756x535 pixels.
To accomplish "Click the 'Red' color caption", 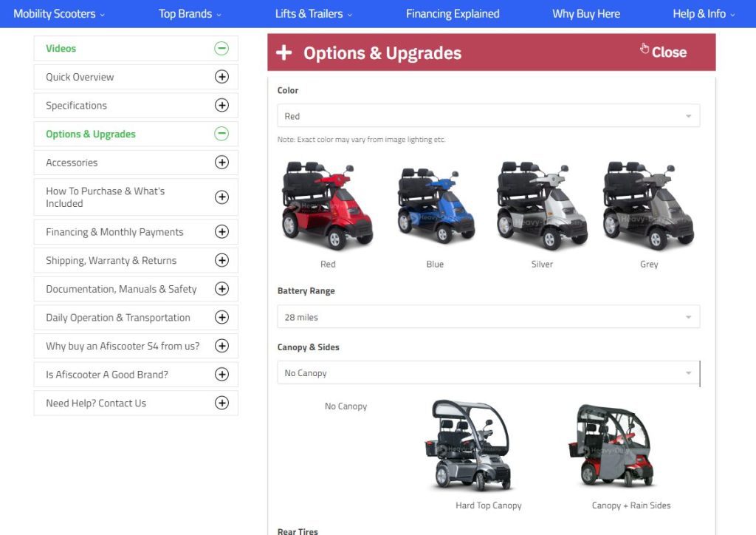I will [328, 264].
